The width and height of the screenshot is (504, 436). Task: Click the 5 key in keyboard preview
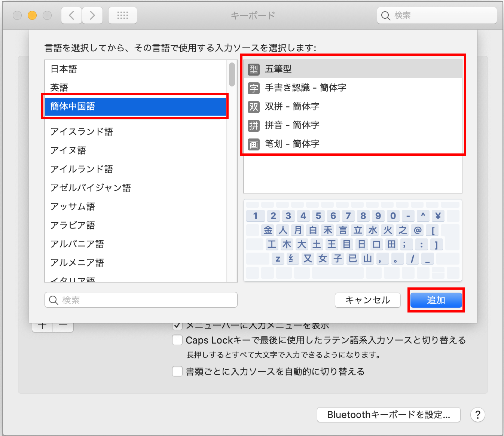pyautogui.click(x=318, y=216)
